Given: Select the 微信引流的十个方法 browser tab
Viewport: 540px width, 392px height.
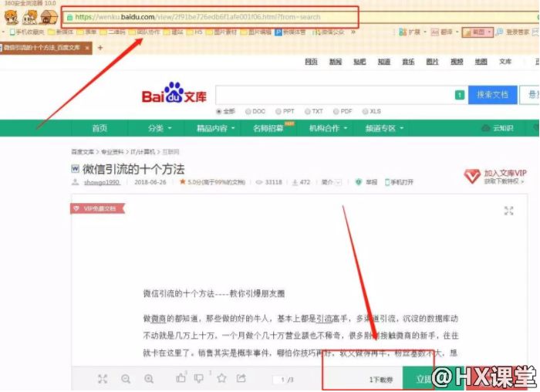Looking at the screenshot, I should (x=46, y=48).
